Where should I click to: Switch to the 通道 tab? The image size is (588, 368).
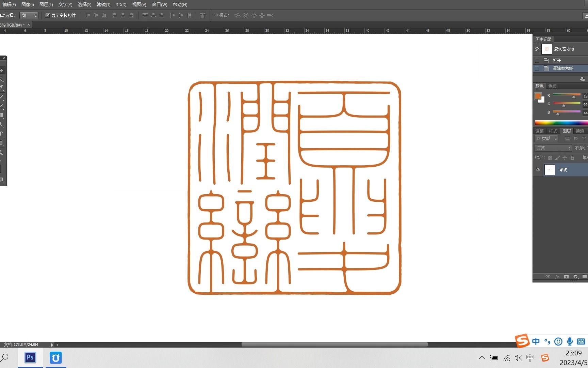[x=580, y=131]
